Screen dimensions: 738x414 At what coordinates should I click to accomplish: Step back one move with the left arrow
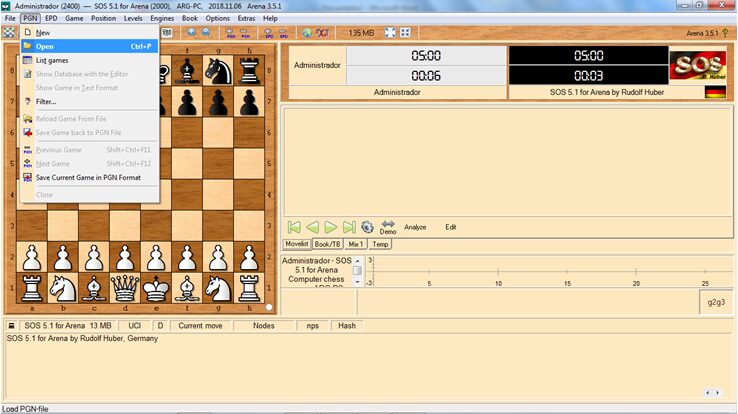[x=313, y=227]
